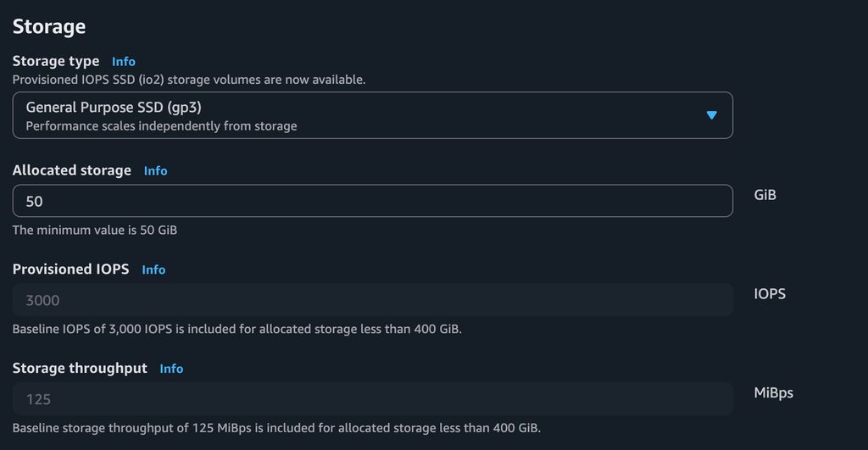Image resolution: width=868 pixels, height=450 pixels.
Task: Focus the Allocated storage field containing 50
Action: 372,202
